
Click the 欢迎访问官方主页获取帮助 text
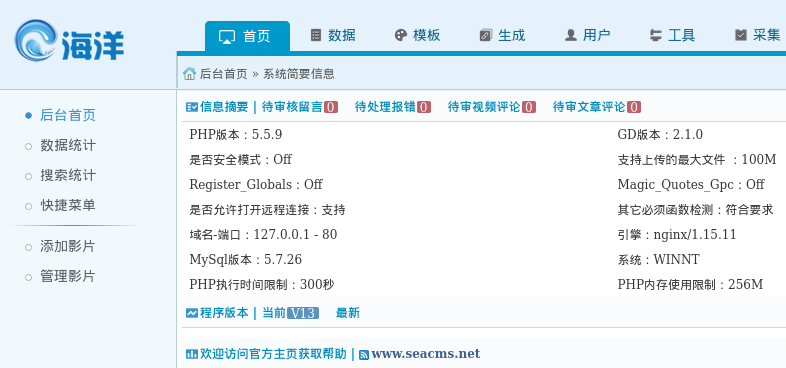(273, 354)
